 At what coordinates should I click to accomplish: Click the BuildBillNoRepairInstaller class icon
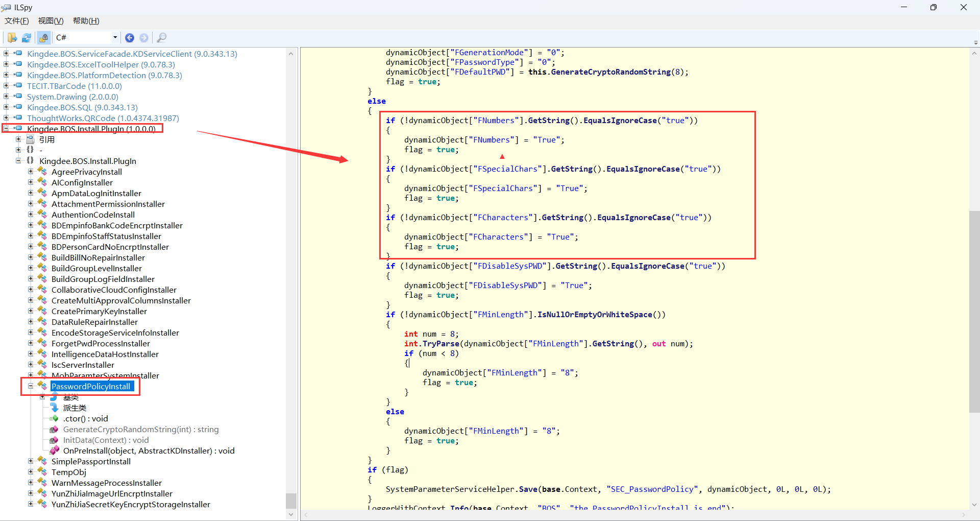click(x=42, y=257)
